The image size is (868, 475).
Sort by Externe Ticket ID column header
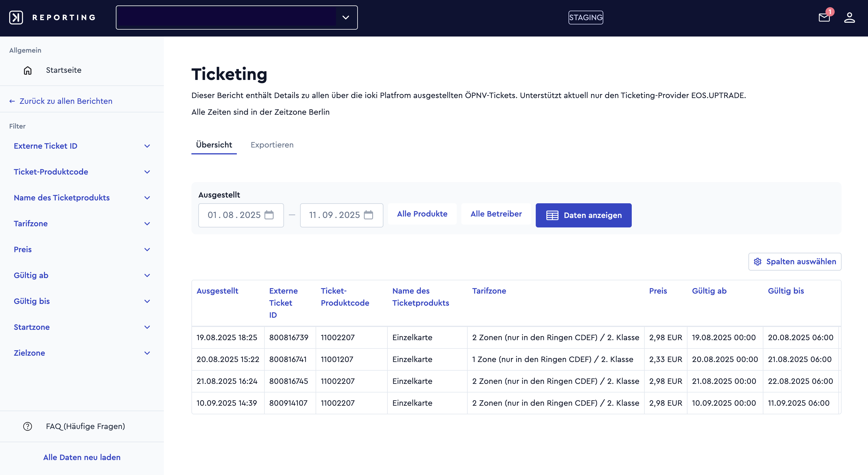tap(283, 303)
